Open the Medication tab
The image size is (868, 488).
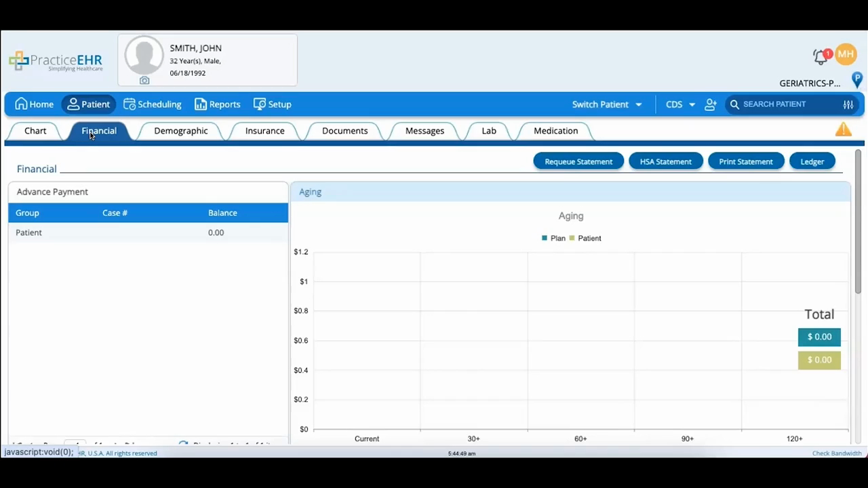pyautogui.click(x=555, y=131)
